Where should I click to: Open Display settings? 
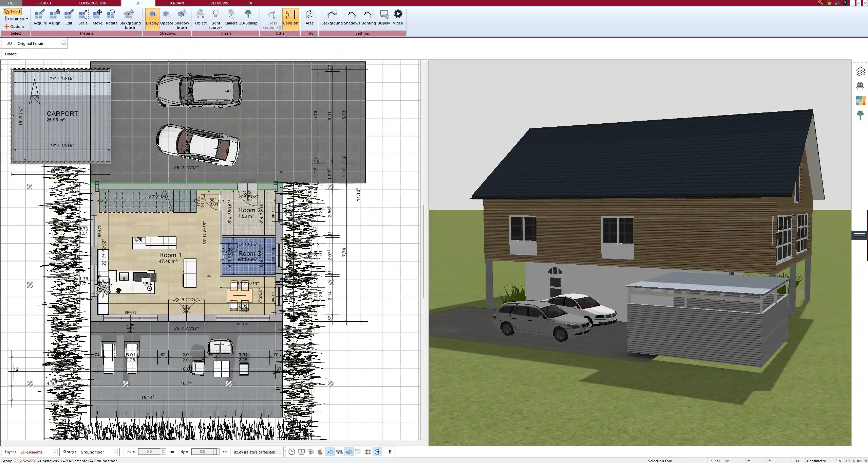pos(384,18)
